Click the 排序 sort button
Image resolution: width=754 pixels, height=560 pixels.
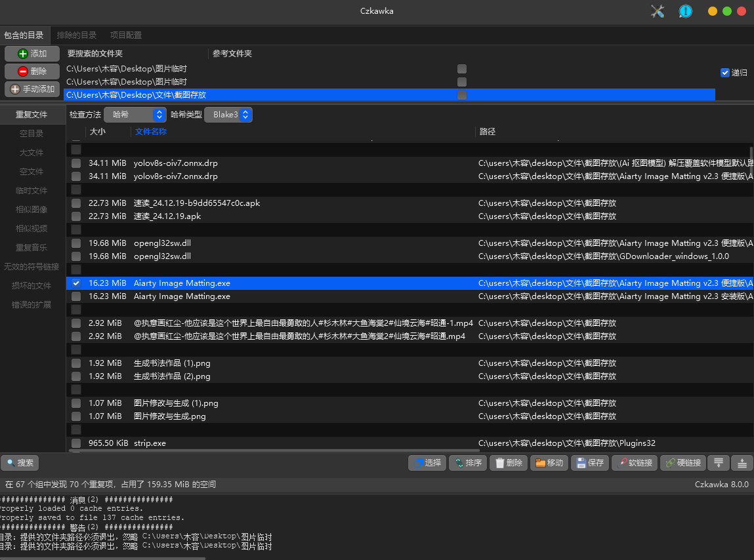tap(468, 463)
